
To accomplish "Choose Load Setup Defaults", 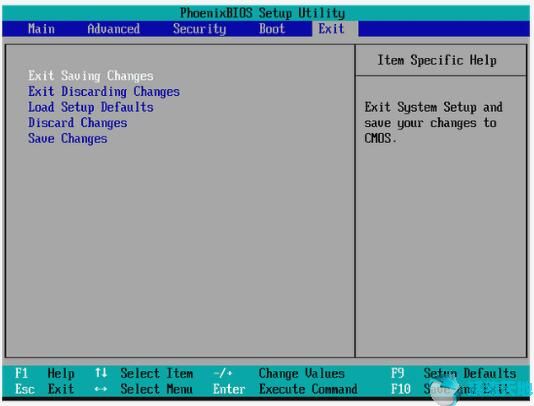I will pyautogui.click(x=91, y=107).
